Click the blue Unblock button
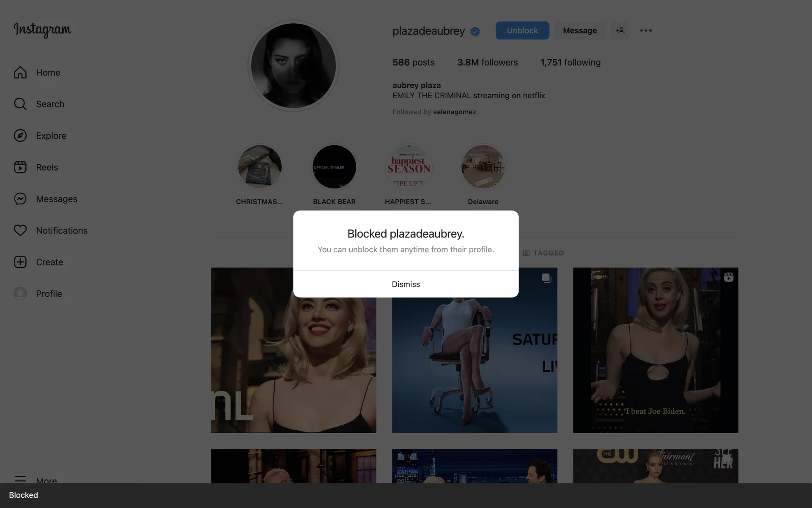Image resolution: width=812 pixels, height=508 pixels. [522, 30]
